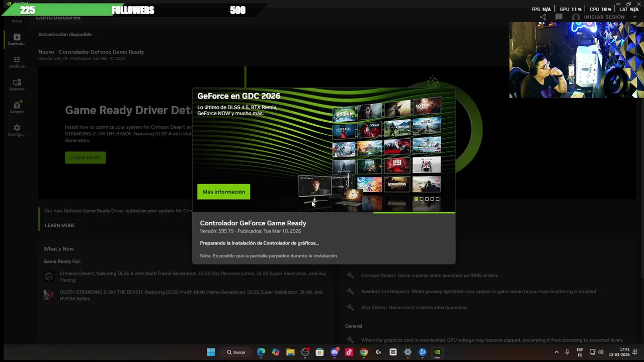This screenshot has width=644, height=362.
Task: Open OBS Studio from the taskbar
Action: [x=305, y=352]
